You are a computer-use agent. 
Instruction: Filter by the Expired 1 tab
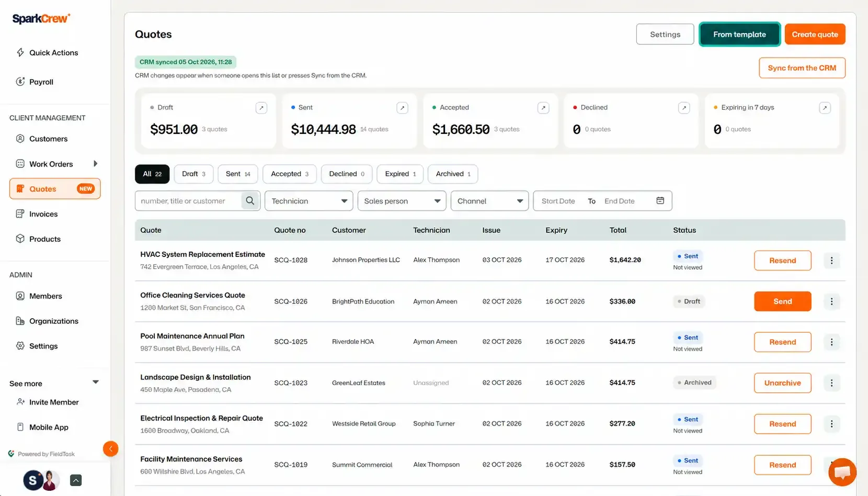click(400, 174)
